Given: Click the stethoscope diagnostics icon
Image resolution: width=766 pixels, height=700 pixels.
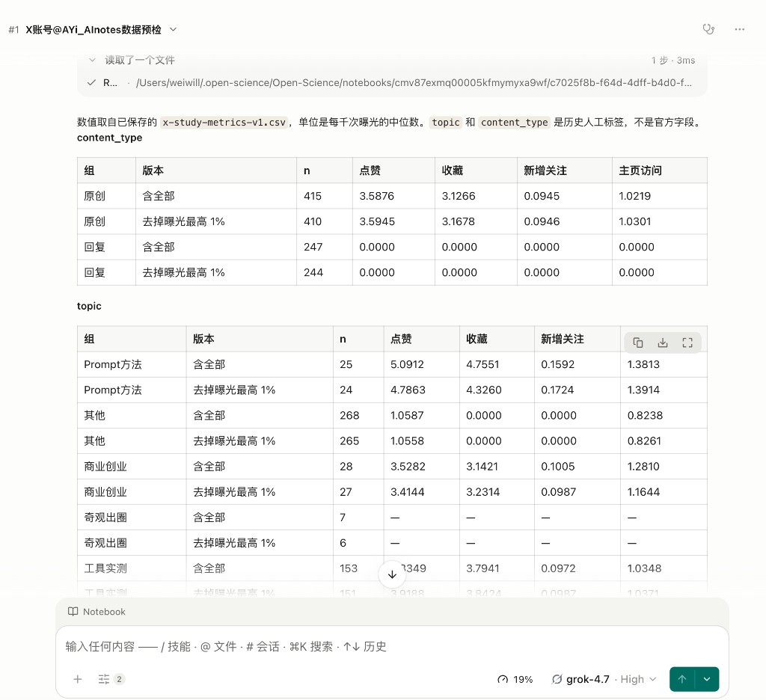Looking at the screenshot, I should coord(708,29).
